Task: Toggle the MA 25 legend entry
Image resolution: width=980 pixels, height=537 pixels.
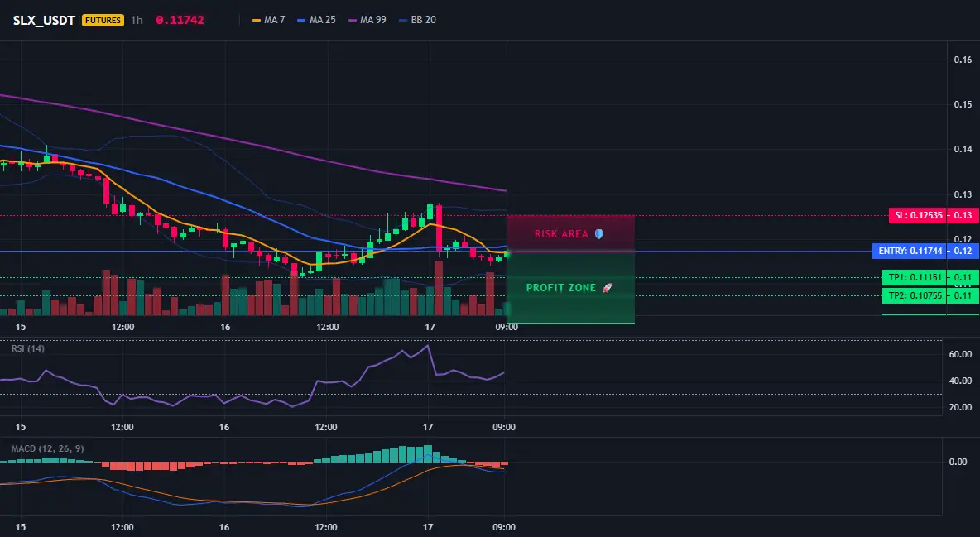Action: click(x=316, y=20)
